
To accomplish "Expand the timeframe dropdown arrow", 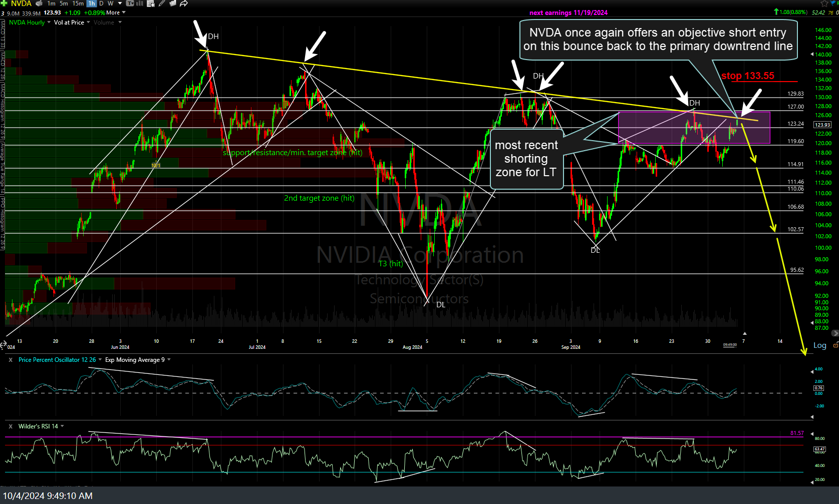I will [x=120, y=4].
